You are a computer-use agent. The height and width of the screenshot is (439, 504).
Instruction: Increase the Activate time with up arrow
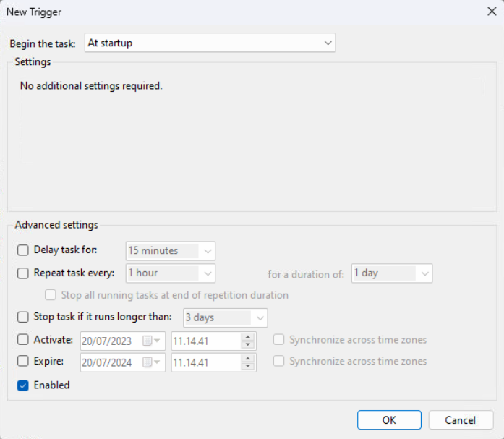(x=248, y=336)
